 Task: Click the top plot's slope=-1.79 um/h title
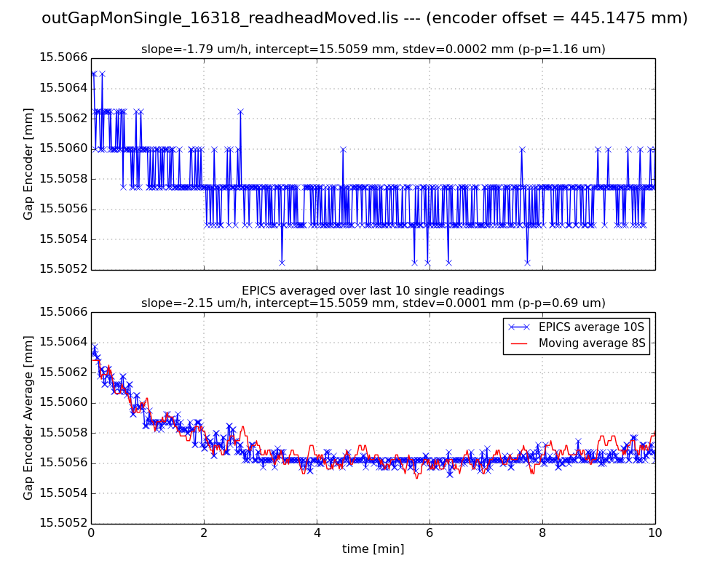(373, 49)
